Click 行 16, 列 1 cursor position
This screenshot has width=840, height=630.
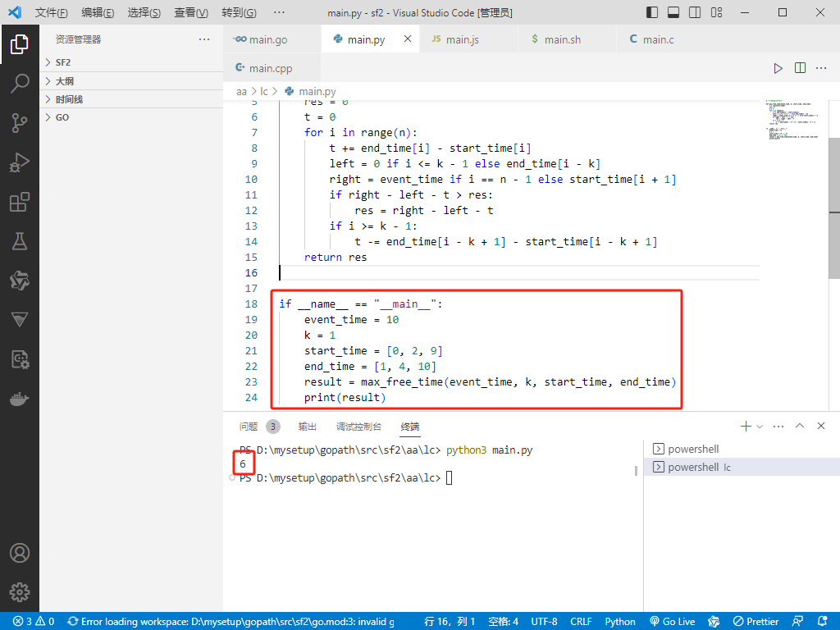(450, 622)
